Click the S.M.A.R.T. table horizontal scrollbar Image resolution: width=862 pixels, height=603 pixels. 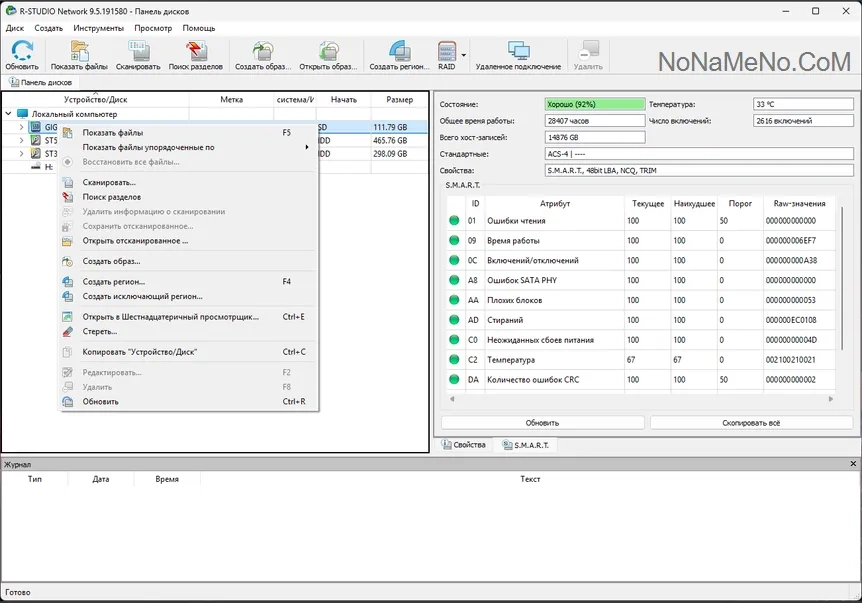[640, 399]
